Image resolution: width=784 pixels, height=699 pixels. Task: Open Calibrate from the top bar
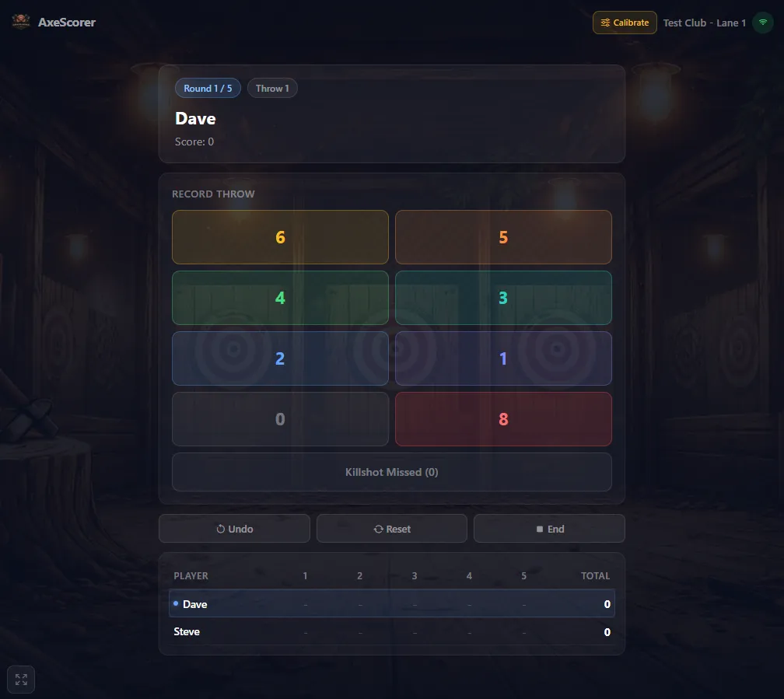click(625, 23)
